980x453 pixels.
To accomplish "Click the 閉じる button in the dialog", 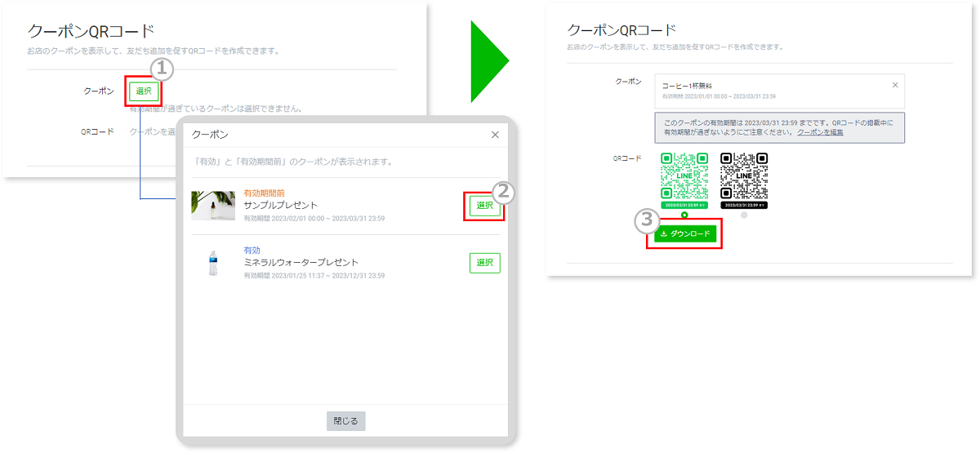I will pos(345,421).
